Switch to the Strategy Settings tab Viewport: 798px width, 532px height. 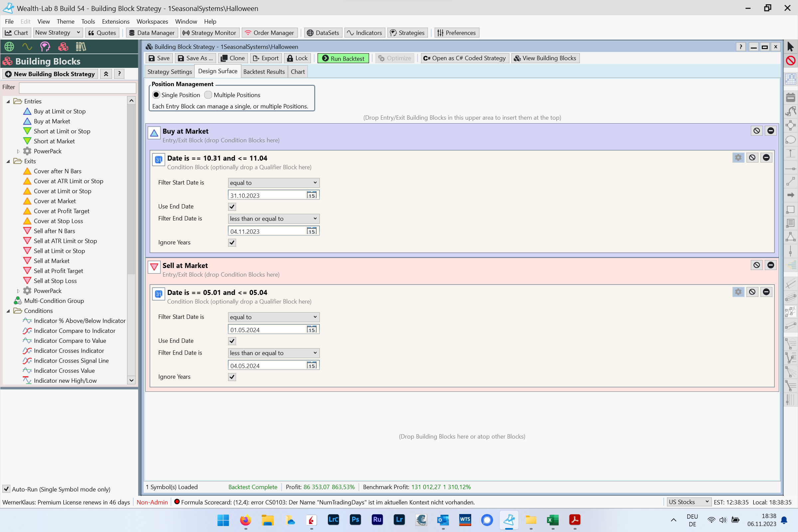coord(170,71)
